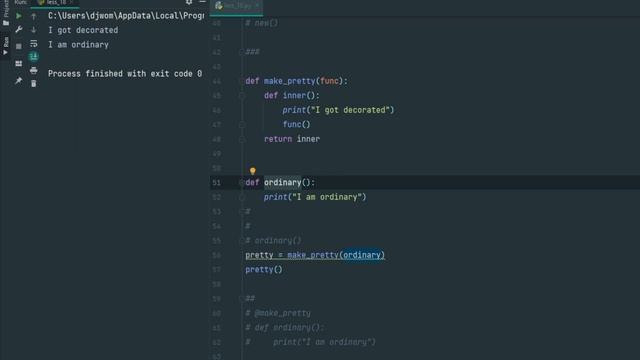Click the print("I got decorated") statement

[x=338, y=110]
